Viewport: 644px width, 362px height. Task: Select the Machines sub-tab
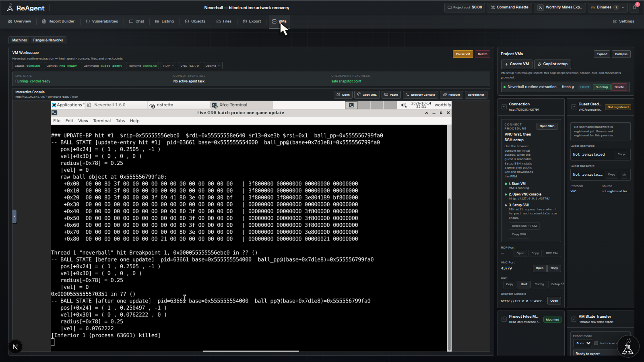click(x=19, y=40)
